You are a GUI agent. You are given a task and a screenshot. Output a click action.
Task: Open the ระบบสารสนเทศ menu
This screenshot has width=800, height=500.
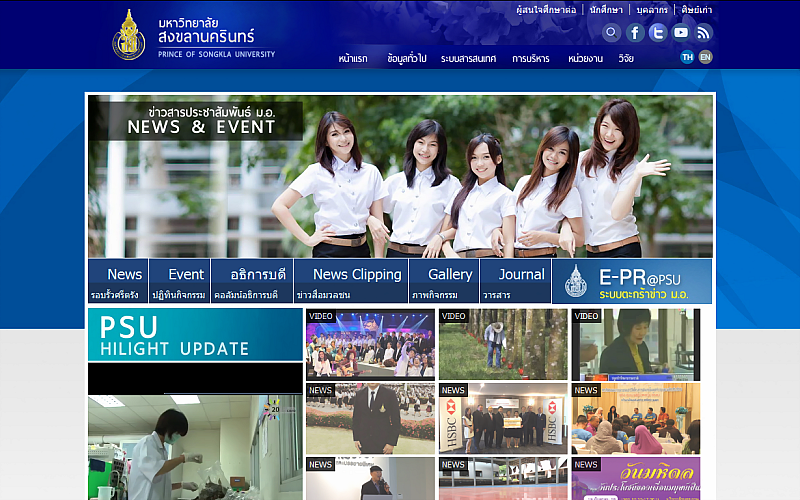[468, 59]
